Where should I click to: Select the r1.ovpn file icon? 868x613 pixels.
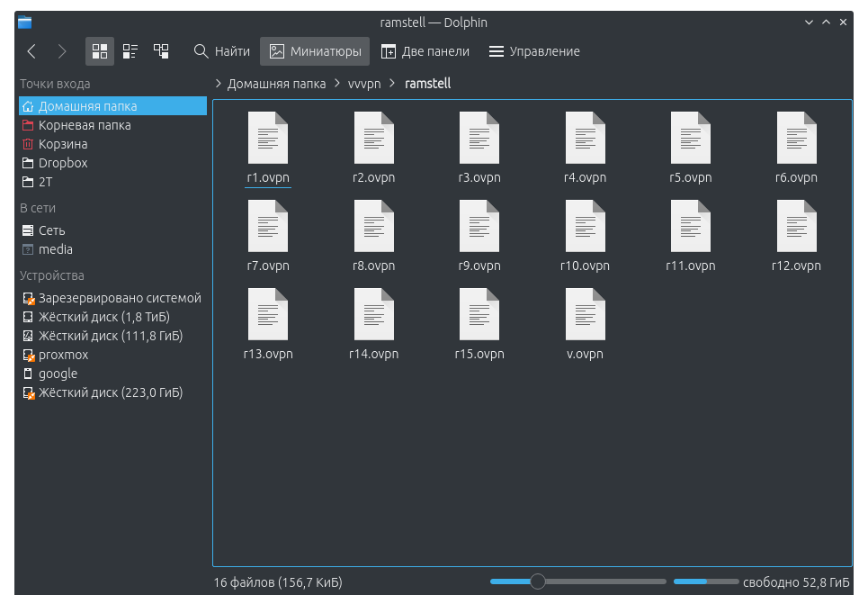click(268, 138)
